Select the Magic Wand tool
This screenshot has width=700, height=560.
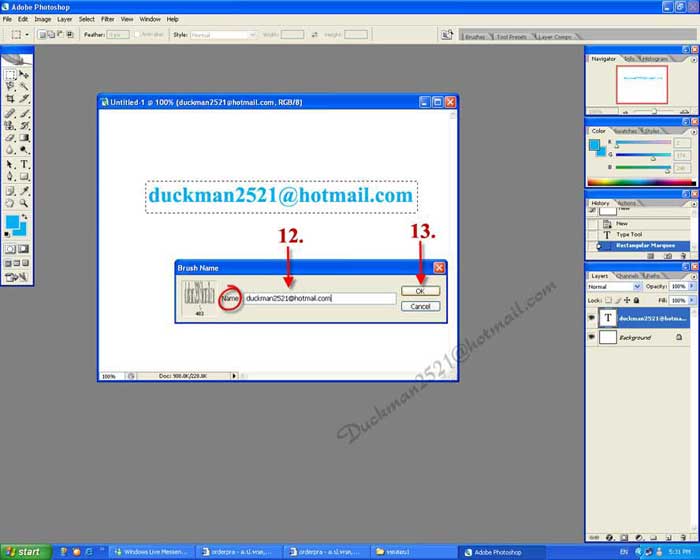24,86
